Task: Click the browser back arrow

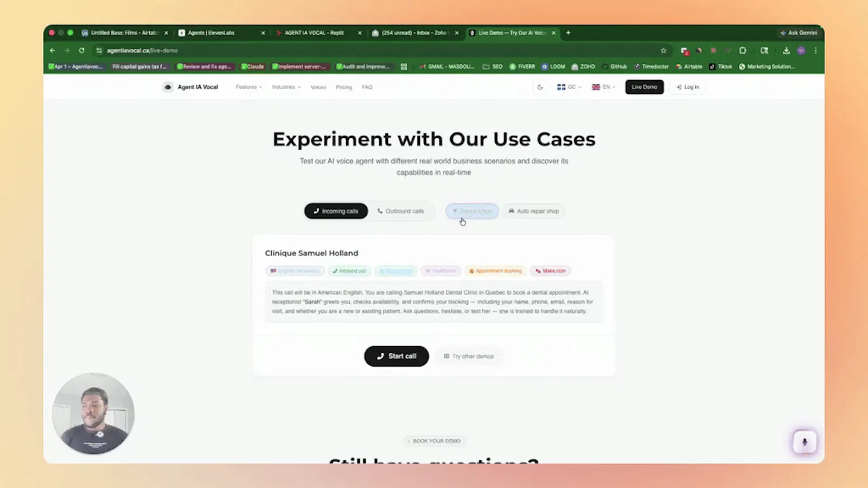Action: pyautogui.click(x=53, y=50)
